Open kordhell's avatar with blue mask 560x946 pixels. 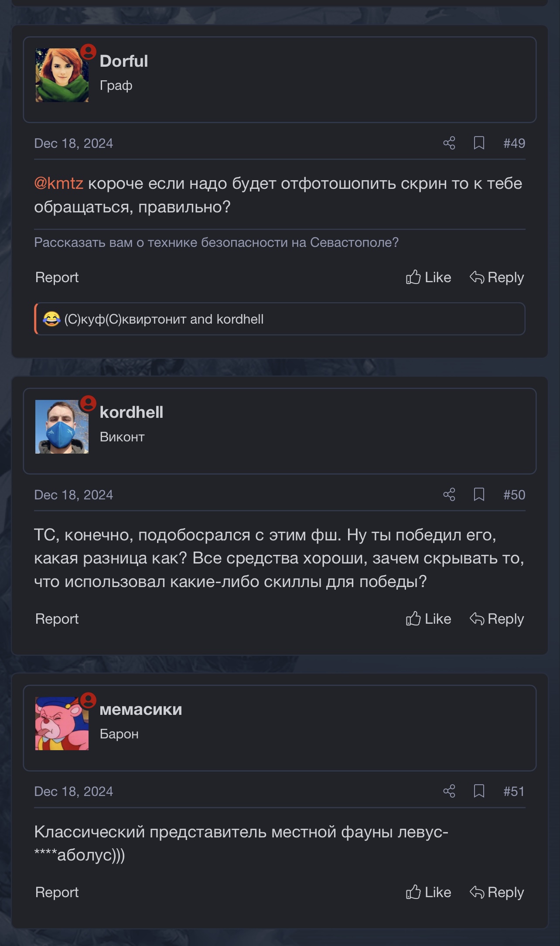point(62,427)
